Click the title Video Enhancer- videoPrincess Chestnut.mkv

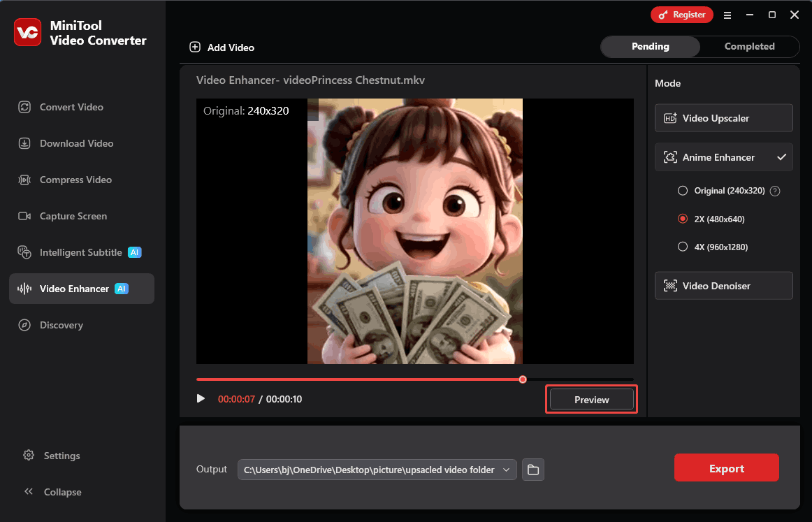[x=311, y=80]
